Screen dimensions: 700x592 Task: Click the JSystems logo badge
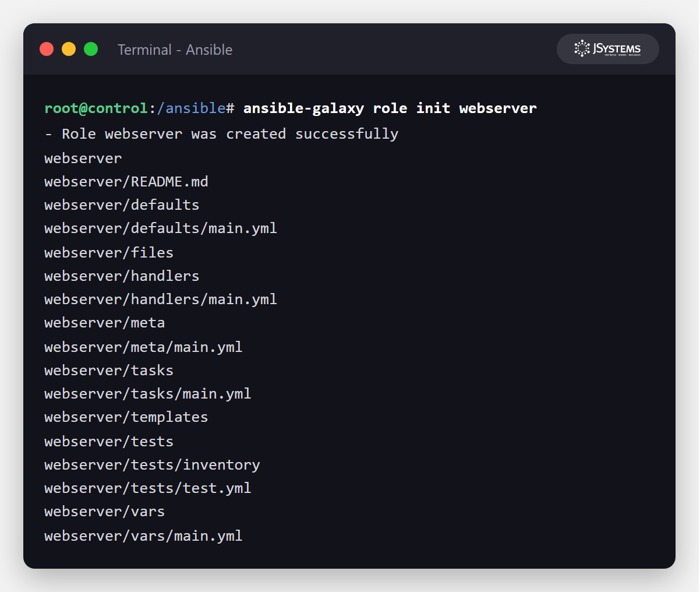(607, 49)
